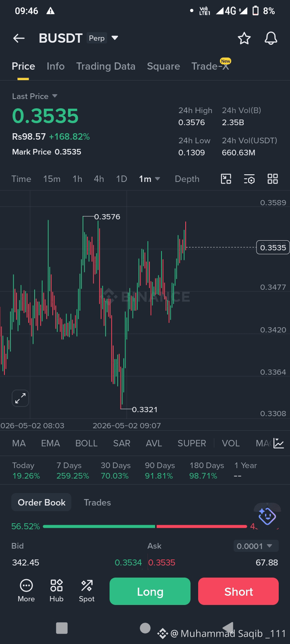Switch to Trading Data tab
This screenshot has height=644, width=290.
[x=106, y=66]
